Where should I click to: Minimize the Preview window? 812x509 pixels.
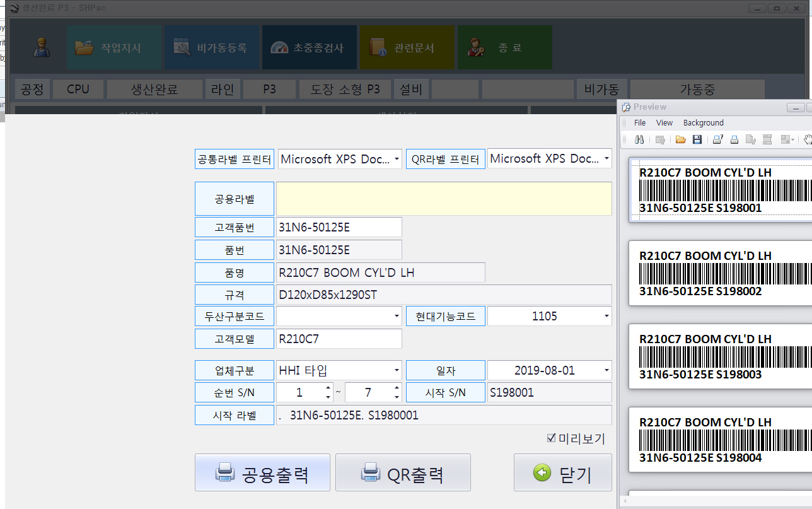pos(796,108)
